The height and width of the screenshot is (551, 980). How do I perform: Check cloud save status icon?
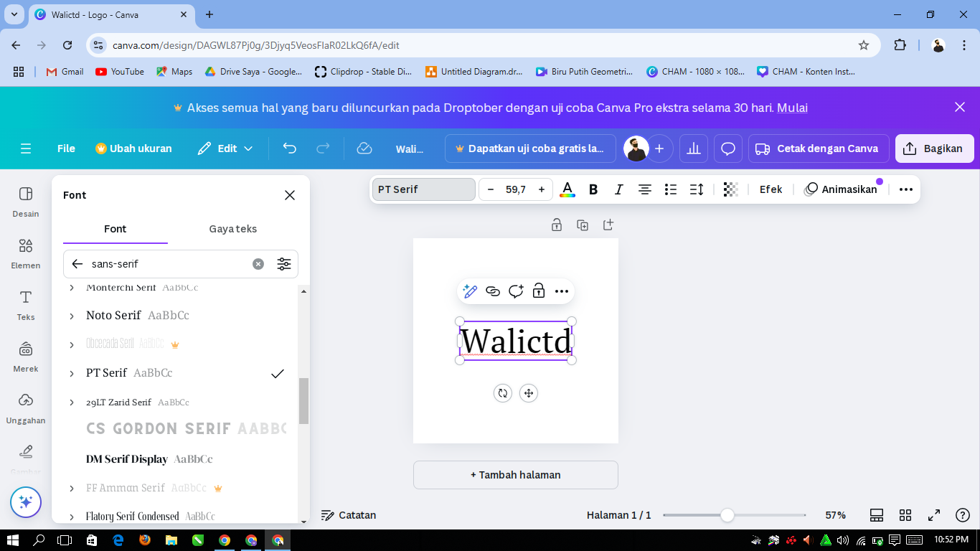tap(364, 149)
